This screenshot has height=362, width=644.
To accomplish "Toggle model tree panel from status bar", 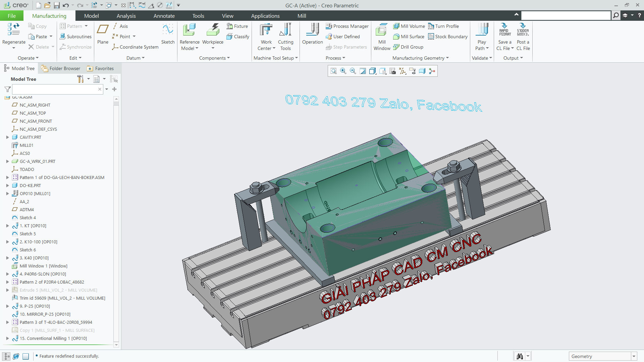I will pos(6,356).
